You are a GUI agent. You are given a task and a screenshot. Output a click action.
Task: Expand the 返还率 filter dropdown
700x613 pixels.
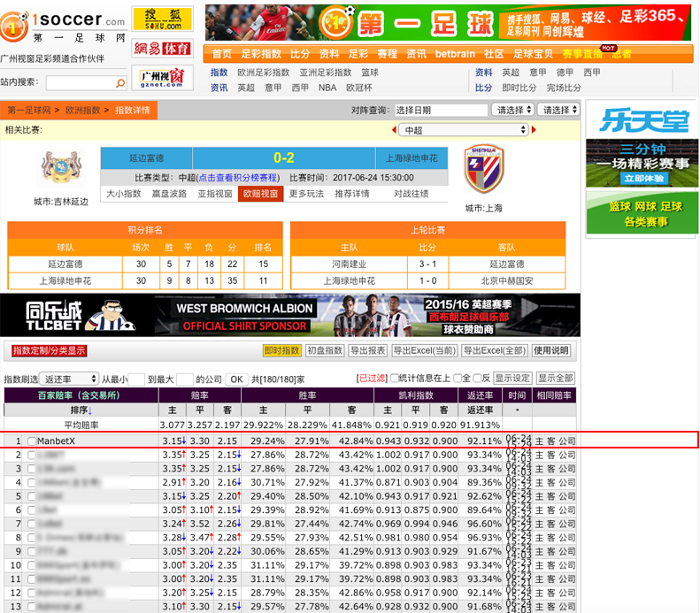68,379
